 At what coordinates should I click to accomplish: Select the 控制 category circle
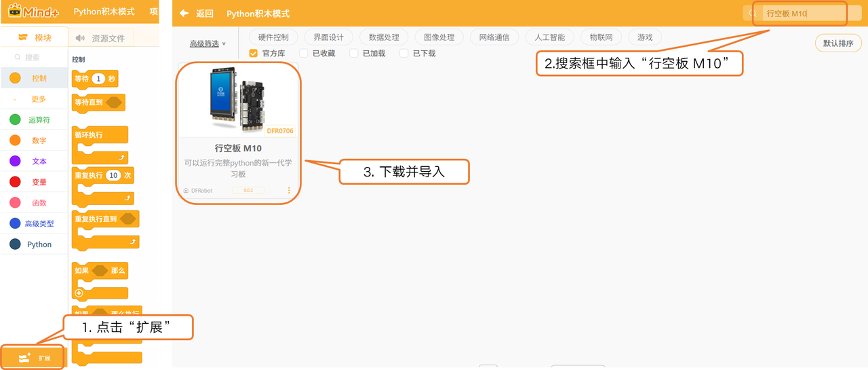[15, 78]
